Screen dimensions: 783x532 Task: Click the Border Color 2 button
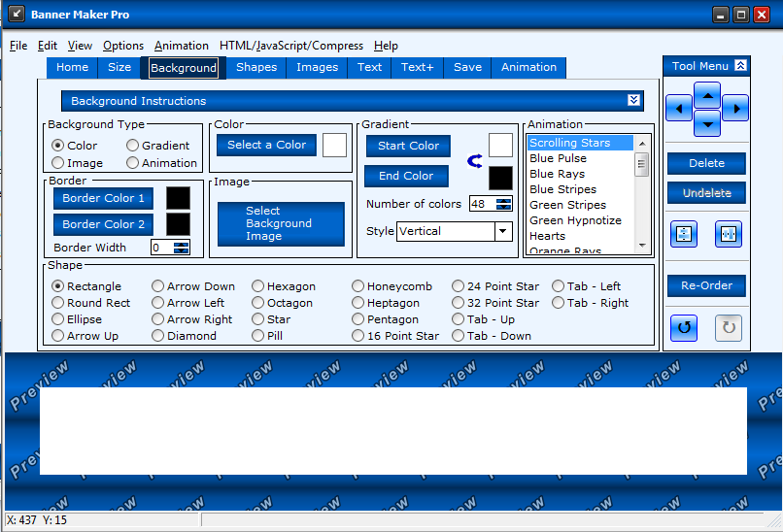point(103,224)
